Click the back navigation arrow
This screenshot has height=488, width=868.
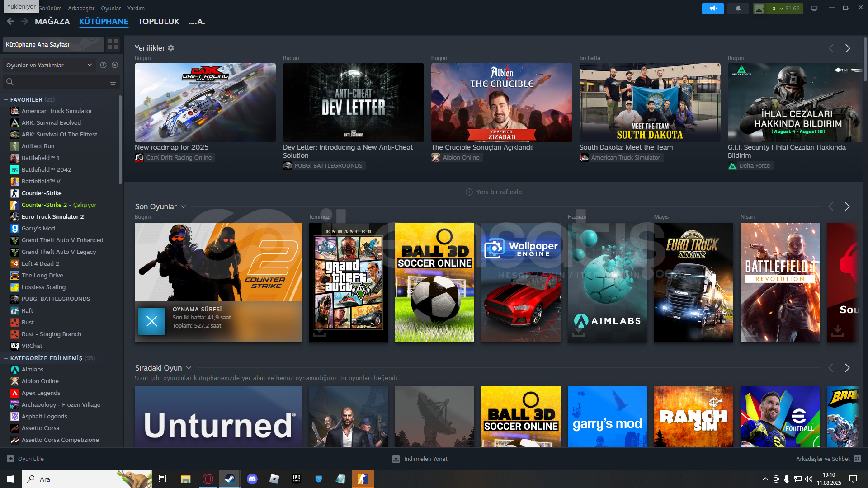[x=10, y=21]
